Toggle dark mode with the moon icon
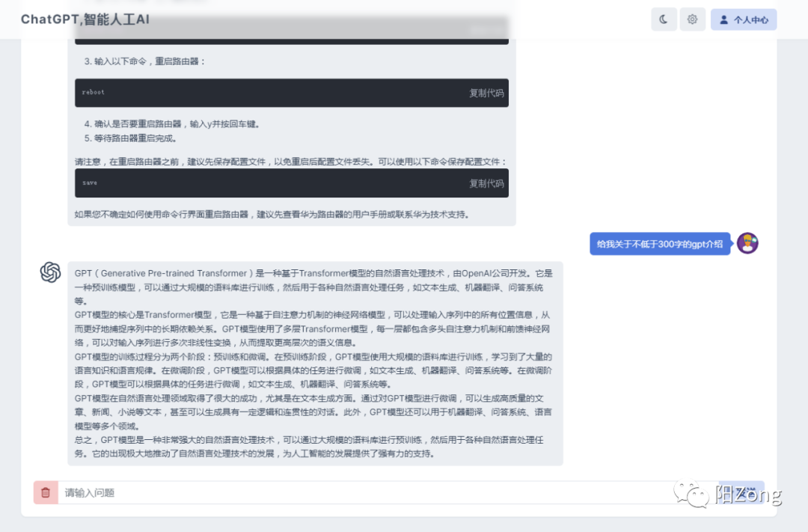The height and width of the screenshot is (532, 808). [664, 19]
